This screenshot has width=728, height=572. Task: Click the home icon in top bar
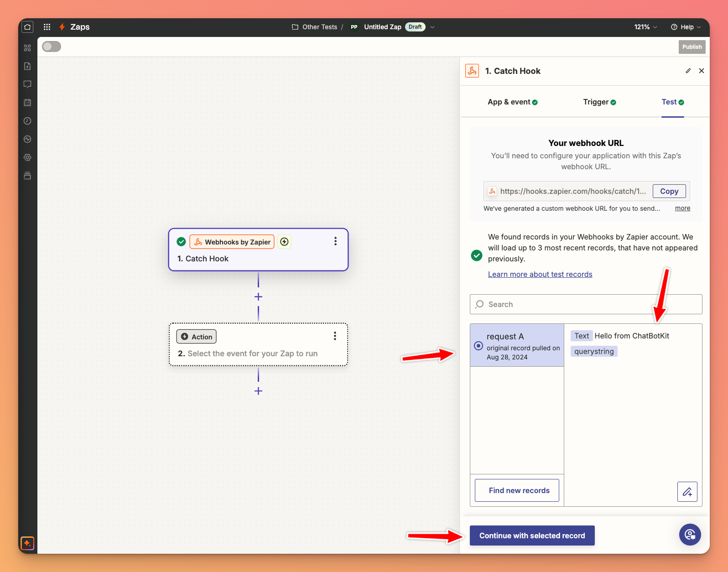tap(27, 27)
